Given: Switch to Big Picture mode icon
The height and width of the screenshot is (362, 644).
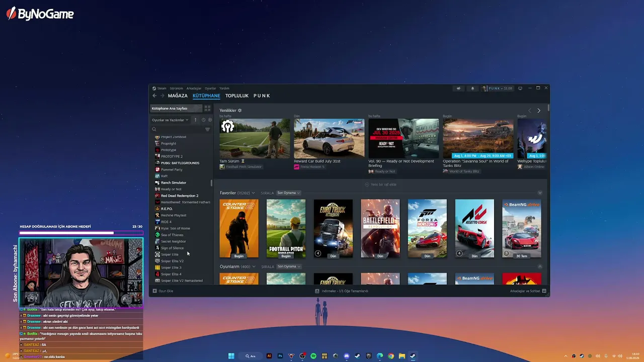Looking at the screenshot, I should [520, 88].
